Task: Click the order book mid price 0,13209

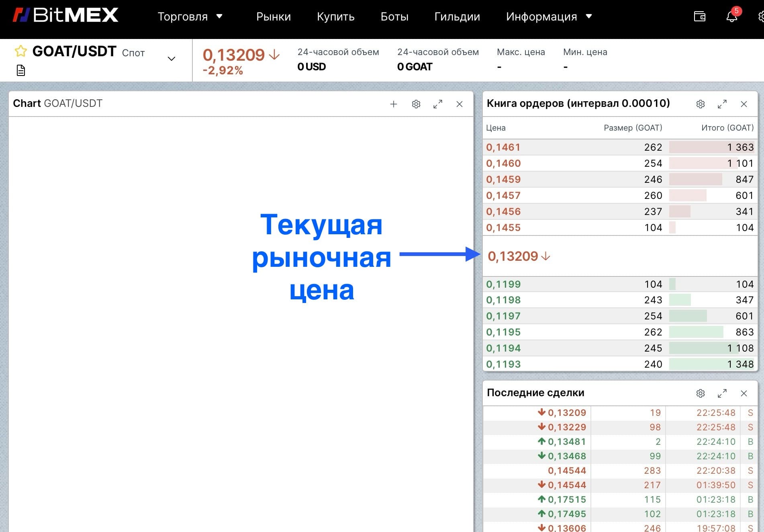Action: [x=513, y=256]
